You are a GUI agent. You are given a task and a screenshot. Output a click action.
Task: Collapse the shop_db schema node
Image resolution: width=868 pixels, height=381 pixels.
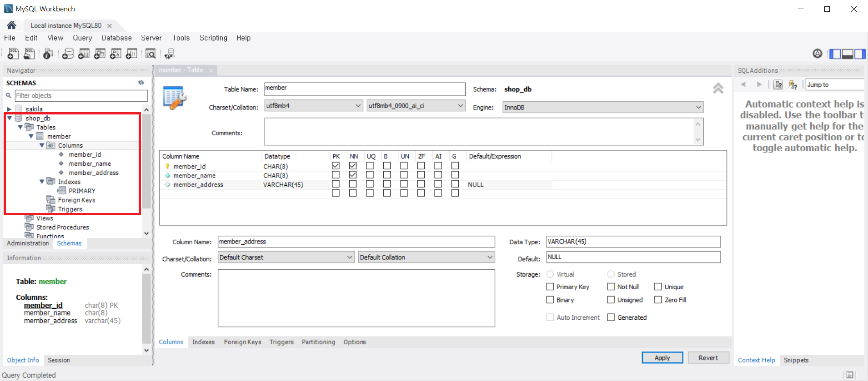(9, 118)
